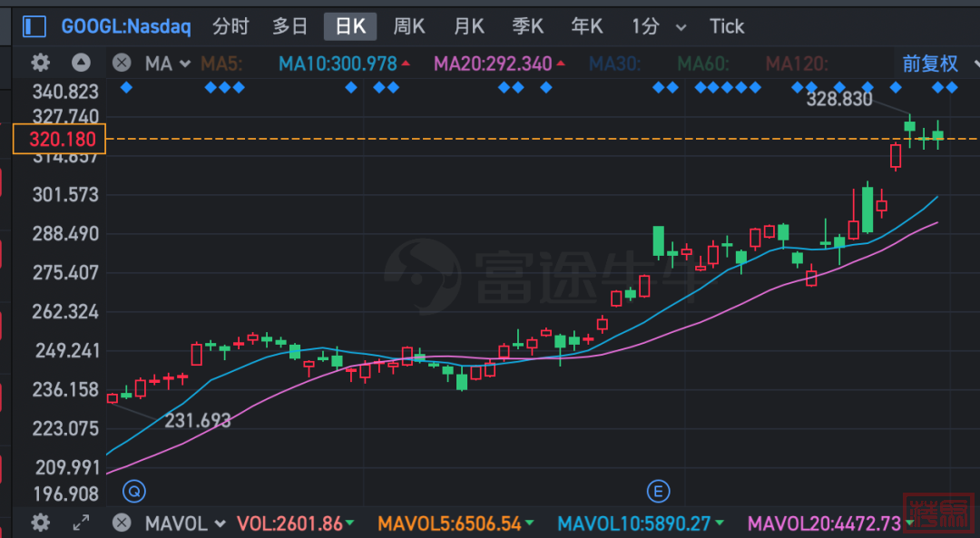Click the 'Q' event marker on timeline
This screenshot has height=538, width=980.
133,492
